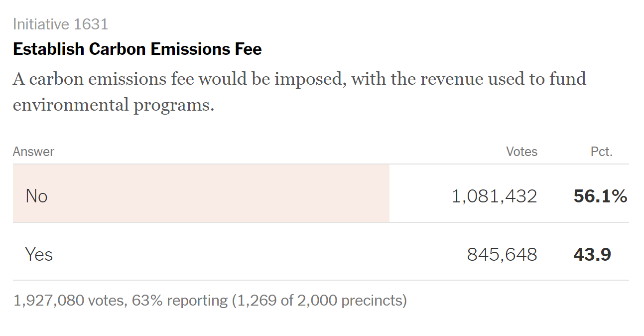This screenshot has height=336, width=644.
Task: Click the "Answer" column header
Action: (33, 152)
